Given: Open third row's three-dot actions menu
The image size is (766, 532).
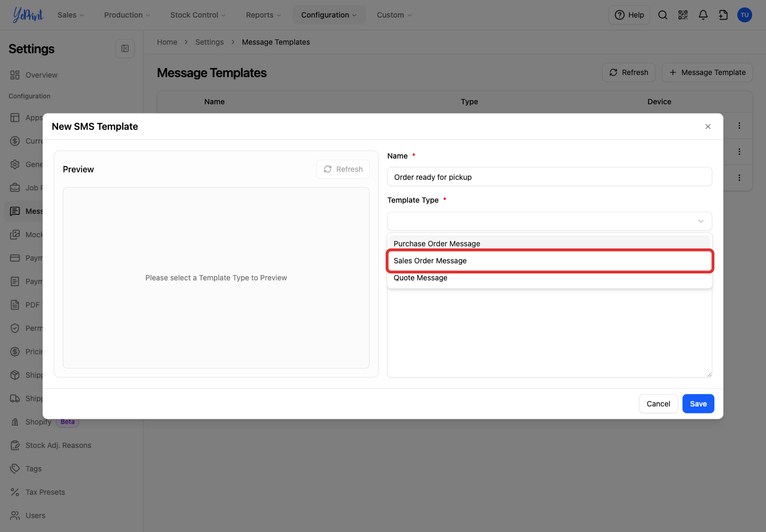Looking at the screenshot, I should [x=739, y=178].
